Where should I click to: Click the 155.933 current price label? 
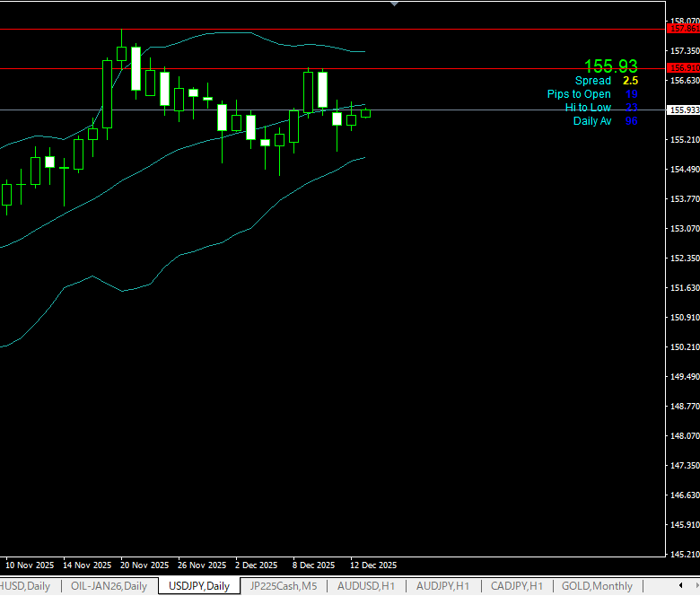click(683, 110)
